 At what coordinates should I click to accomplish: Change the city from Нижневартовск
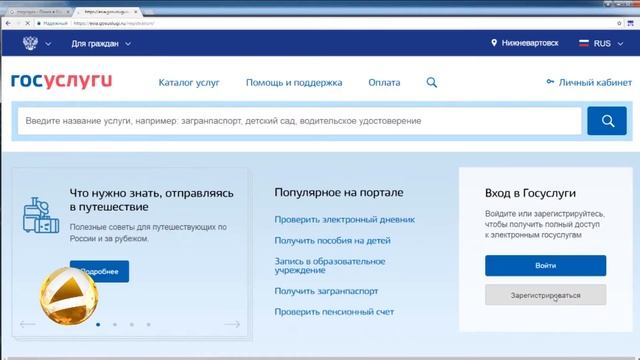coord(530,43)
